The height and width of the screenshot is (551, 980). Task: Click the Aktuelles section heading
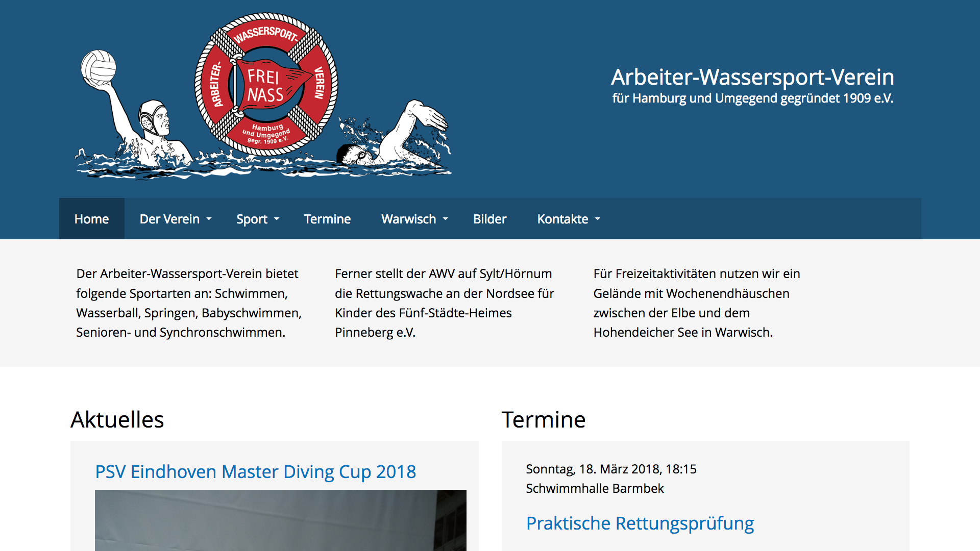click(x=117, y=419)
